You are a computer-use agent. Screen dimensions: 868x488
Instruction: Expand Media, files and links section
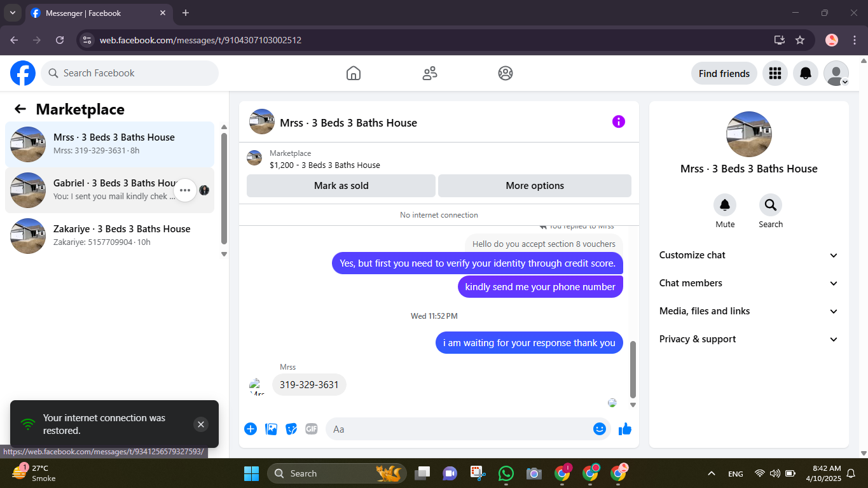tap(749, 311)
